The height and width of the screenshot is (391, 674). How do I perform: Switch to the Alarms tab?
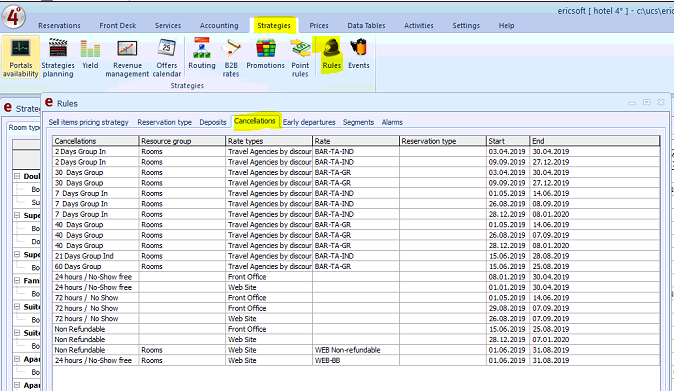point(392,122)
